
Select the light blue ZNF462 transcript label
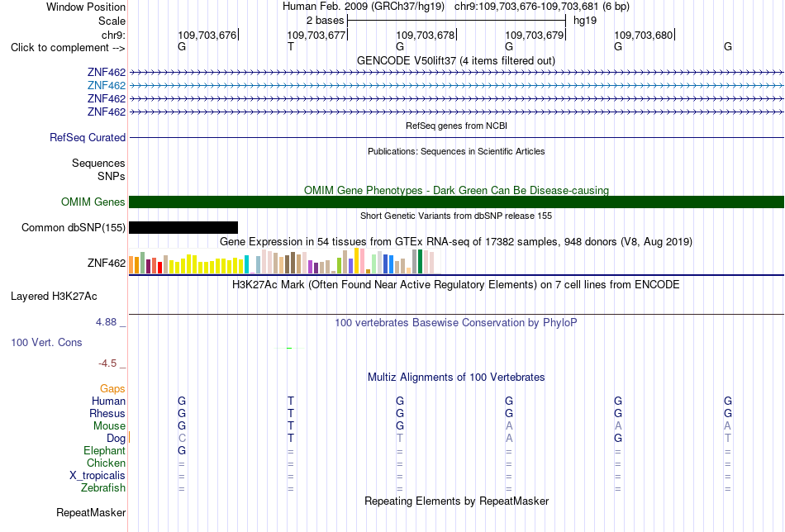coord(106,86)
